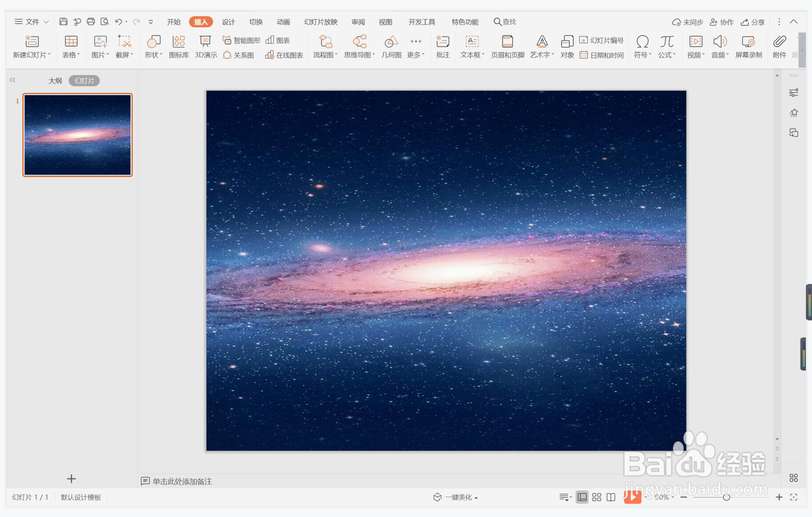Insert a Symbol (符号)

click(643, 47)
